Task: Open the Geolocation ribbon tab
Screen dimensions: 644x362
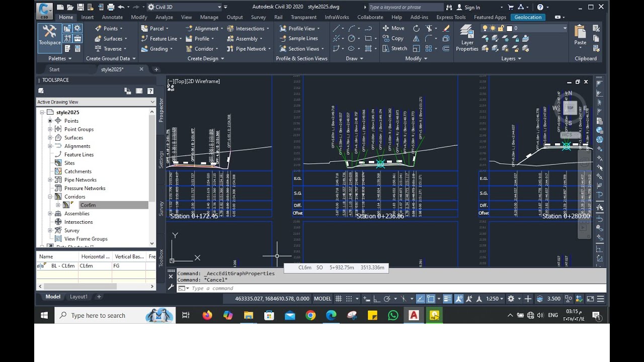Action: (x=528, y=17)
